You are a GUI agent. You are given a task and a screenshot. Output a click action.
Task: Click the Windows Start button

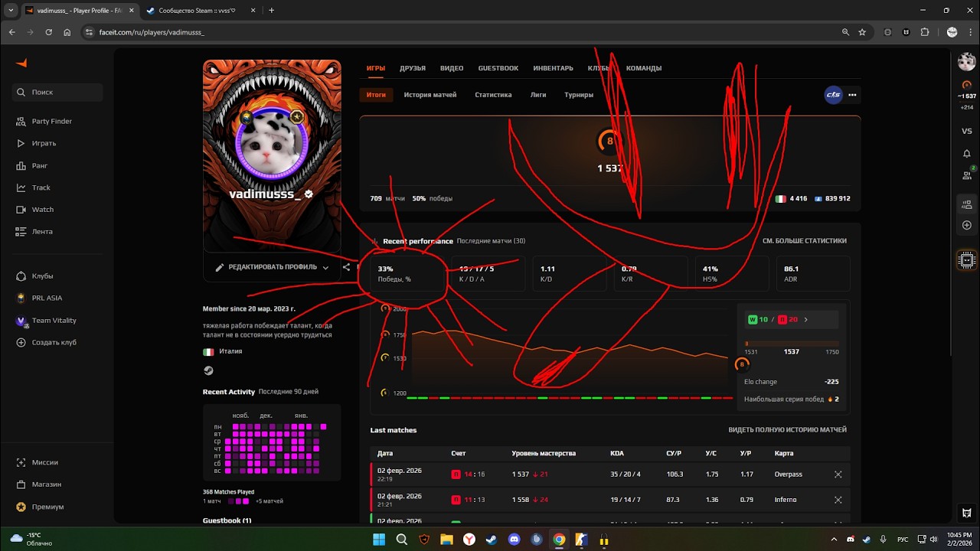[379, 540]
